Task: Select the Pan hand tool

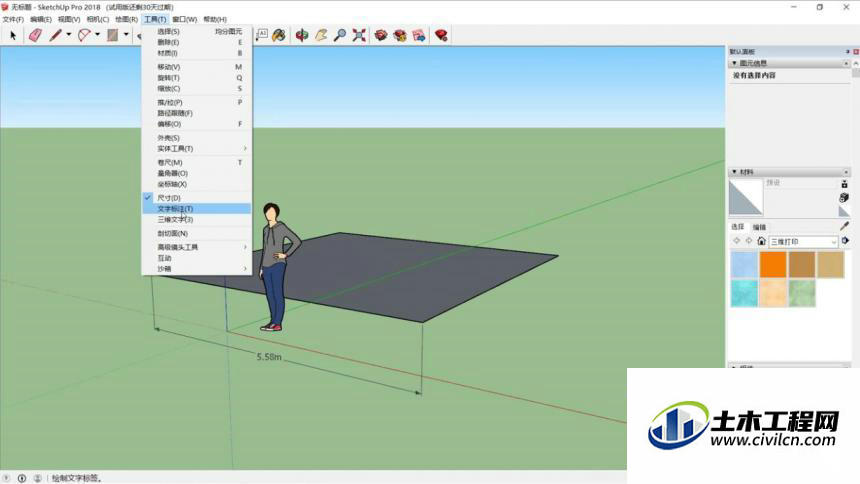Action: [x=321, y=36]
